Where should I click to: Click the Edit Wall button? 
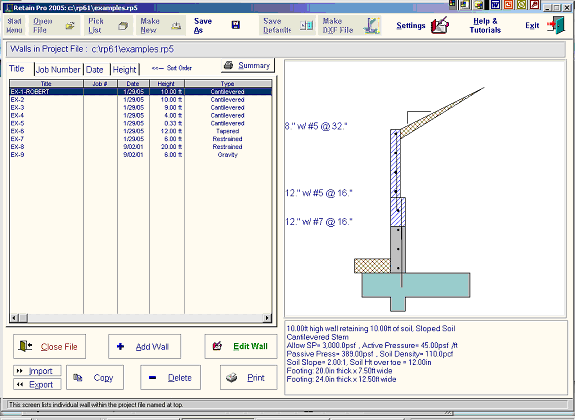241,346
